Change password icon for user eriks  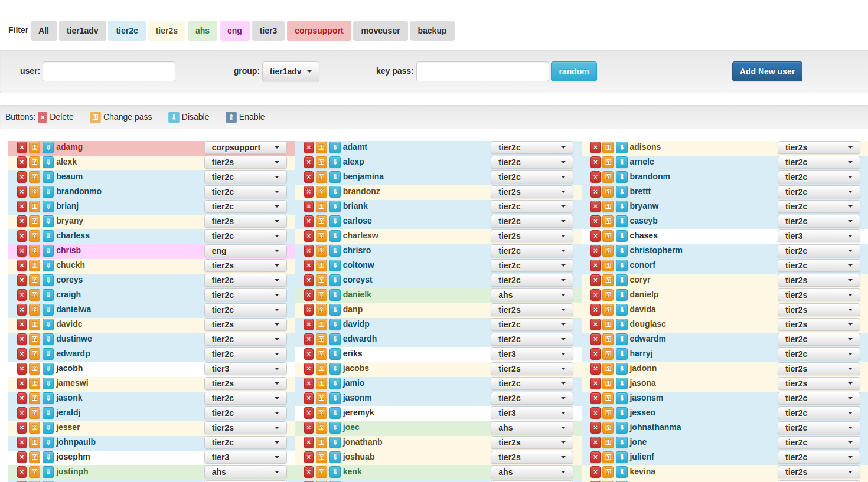point(321,354)
